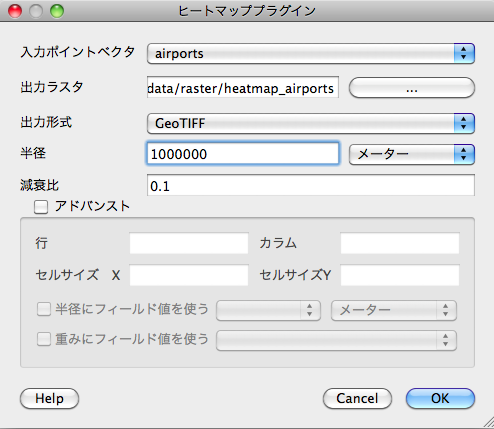
Task: Click the Help button
Action: coord(49,398)
